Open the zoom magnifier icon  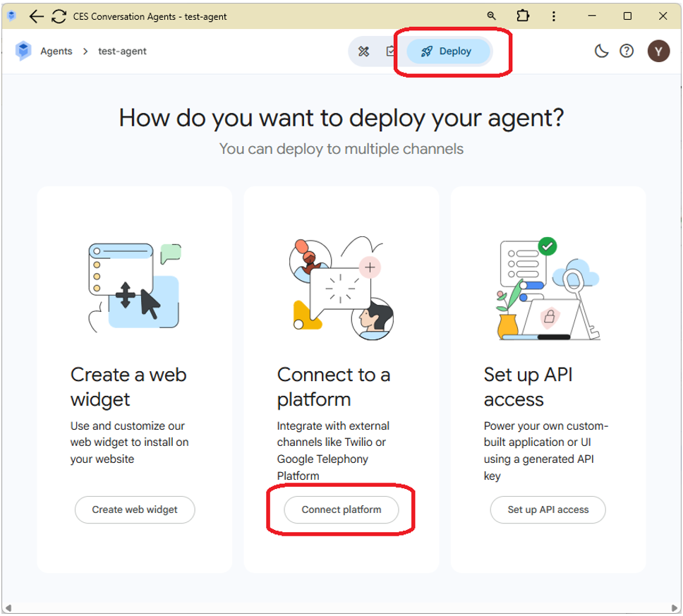coord(492,16)
